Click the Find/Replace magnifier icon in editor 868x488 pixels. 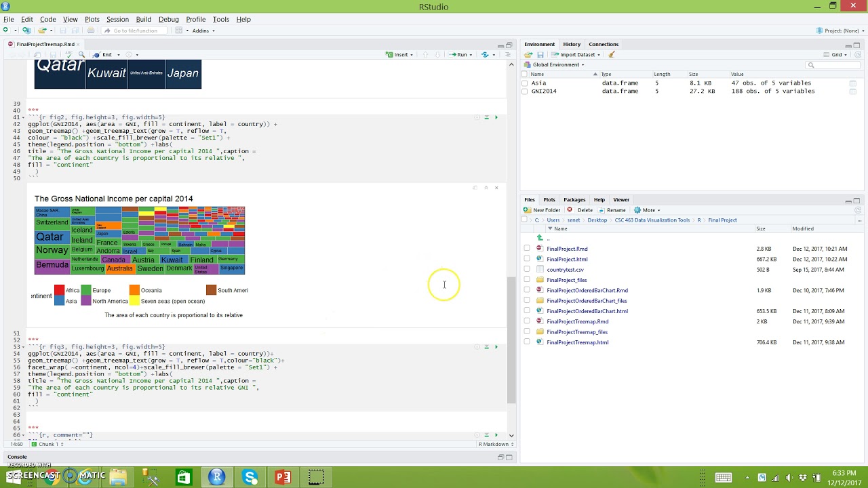click(x=82, y=55)
